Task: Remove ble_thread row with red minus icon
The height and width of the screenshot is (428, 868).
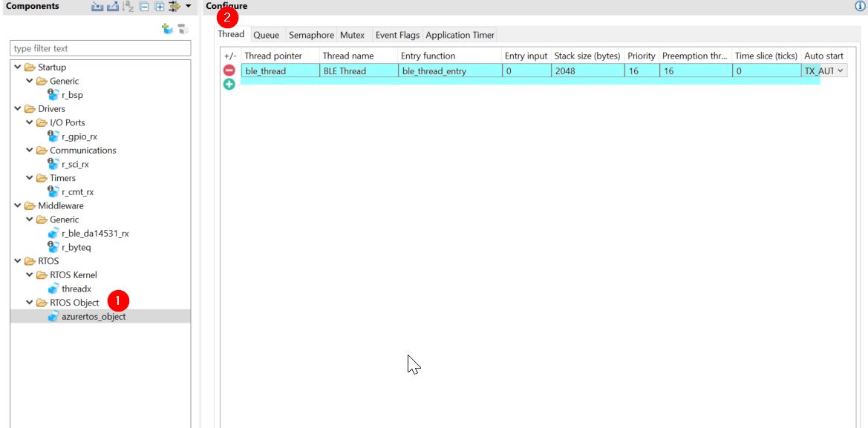Action: click(x=229, y=70)
